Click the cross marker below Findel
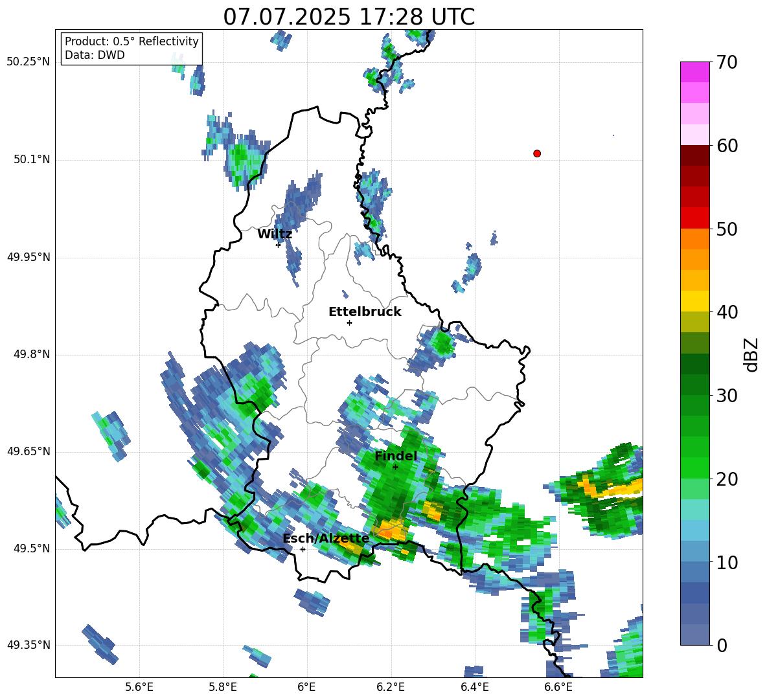Image resolution: width=767 pixels, height=700 pixels. tap(395, 467)
